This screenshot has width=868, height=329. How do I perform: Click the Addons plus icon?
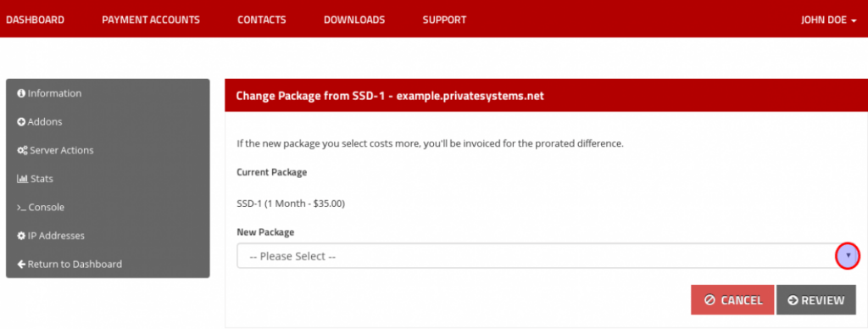pyautogui.click(x=21, y=122)
